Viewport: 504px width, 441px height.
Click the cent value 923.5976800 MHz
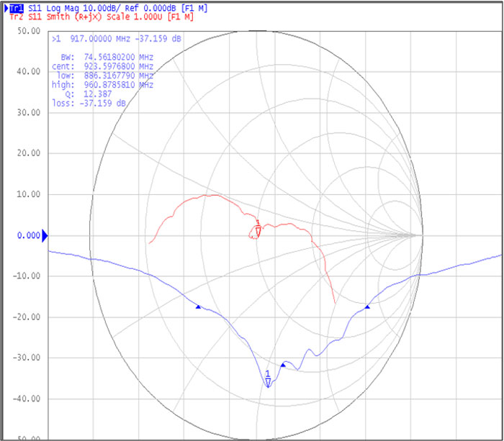coord(119,66)
